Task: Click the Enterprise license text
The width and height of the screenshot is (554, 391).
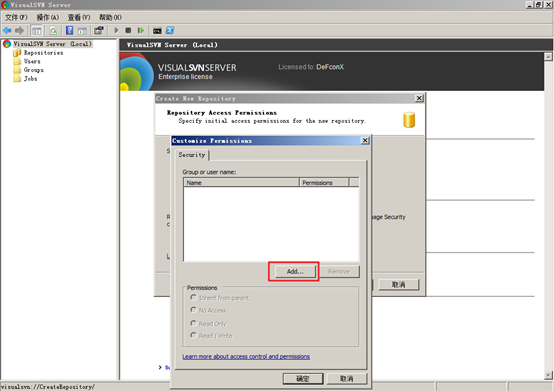Action: pos(185,77)
